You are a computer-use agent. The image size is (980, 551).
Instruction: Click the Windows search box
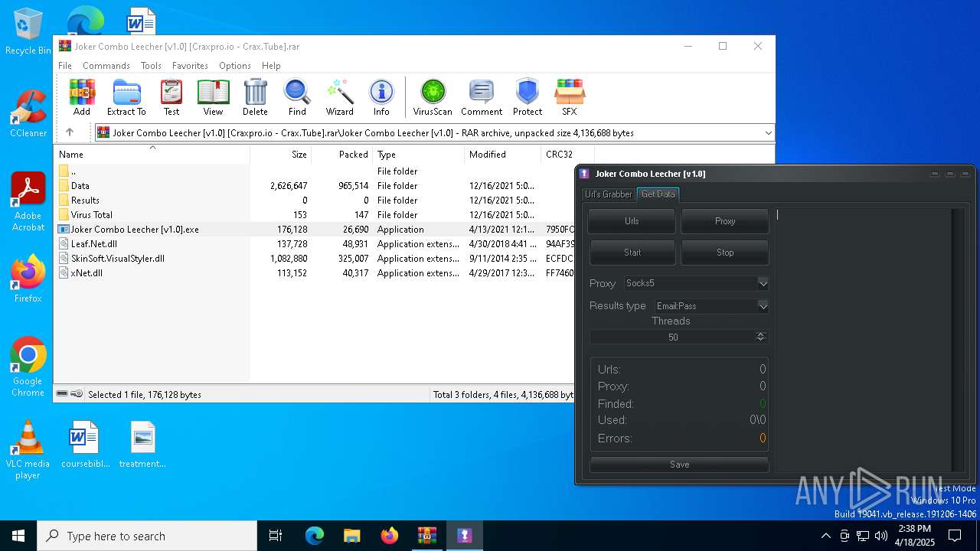[x=147, y=536]
